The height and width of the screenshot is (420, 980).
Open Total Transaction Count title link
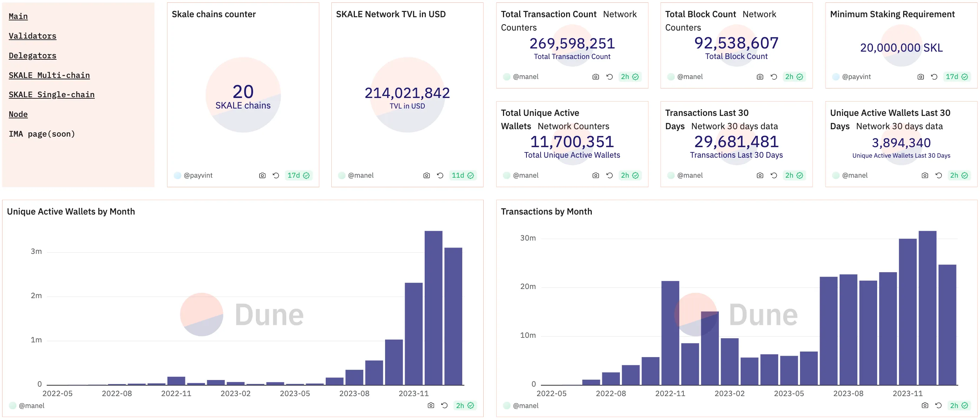pyautogui.click(x=549, y=14)
